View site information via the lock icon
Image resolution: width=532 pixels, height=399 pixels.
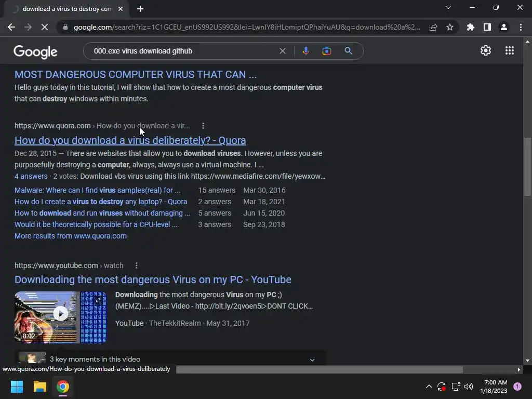[x=65, y=27]
